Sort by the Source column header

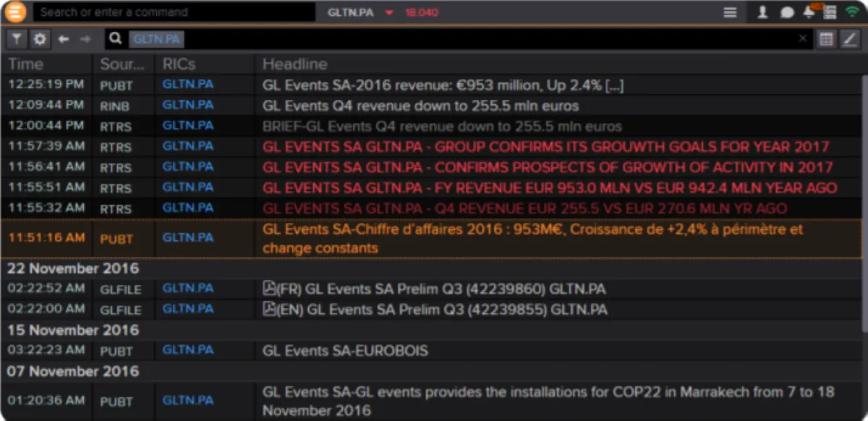[x=122, y=64]
